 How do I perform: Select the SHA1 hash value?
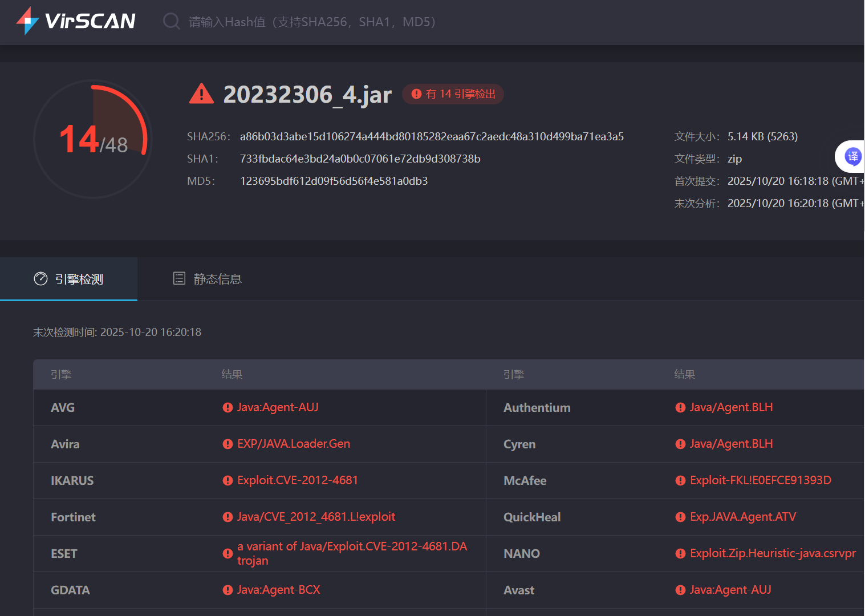point(360,159)
